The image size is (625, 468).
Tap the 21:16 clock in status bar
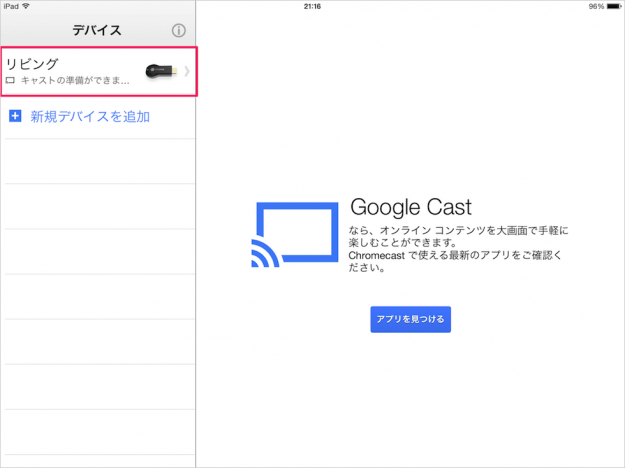[x=312, y=6]
